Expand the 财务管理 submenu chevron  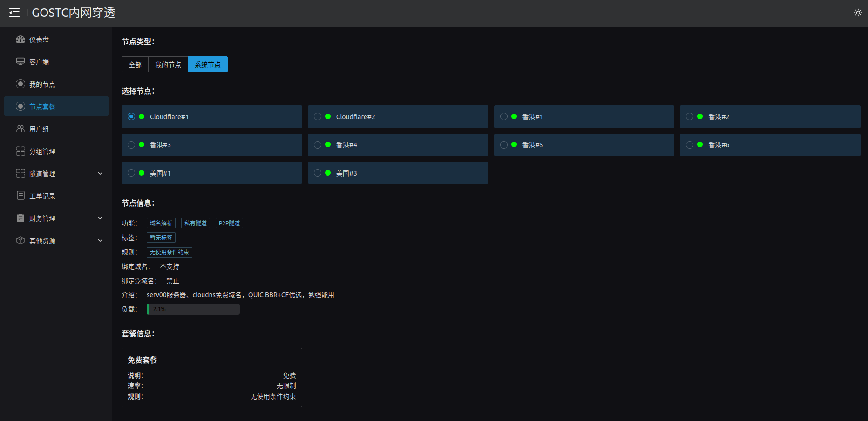(100, 218)
